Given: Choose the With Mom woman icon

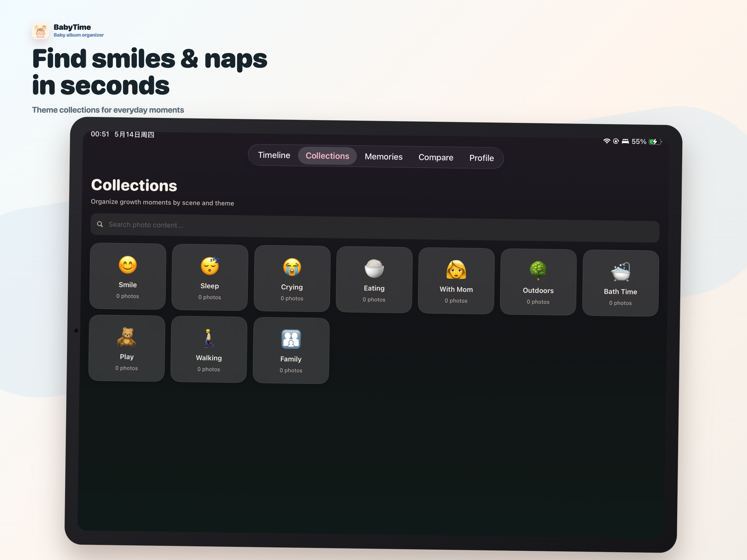Looking at the screenshot, I should tap(456, 270).
